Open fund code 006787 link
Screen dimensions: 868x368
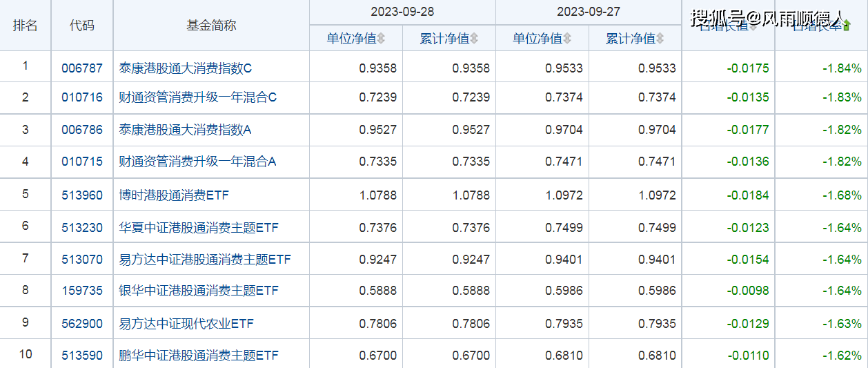[x=81, y=68]
